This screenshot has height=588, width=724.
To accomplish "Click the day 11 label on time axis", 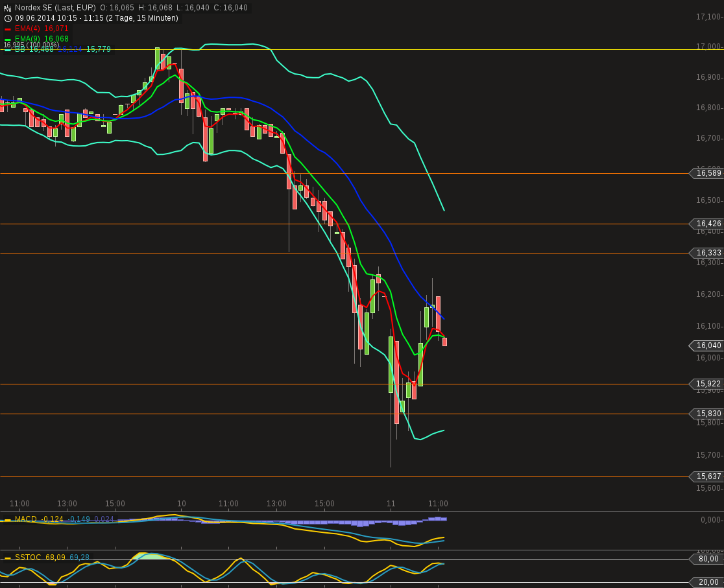I will tap(391, 504).
